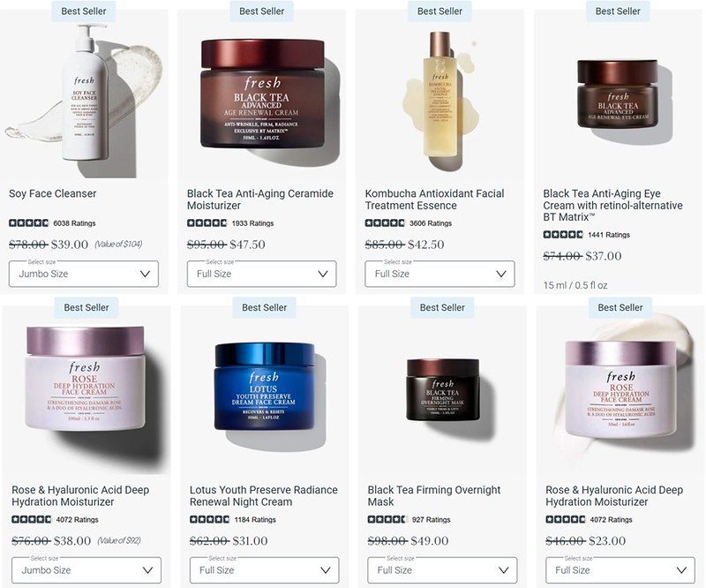The image size is (706, 588).
Task: Open Soy Face Cleanser product title link
Action: 53,193
